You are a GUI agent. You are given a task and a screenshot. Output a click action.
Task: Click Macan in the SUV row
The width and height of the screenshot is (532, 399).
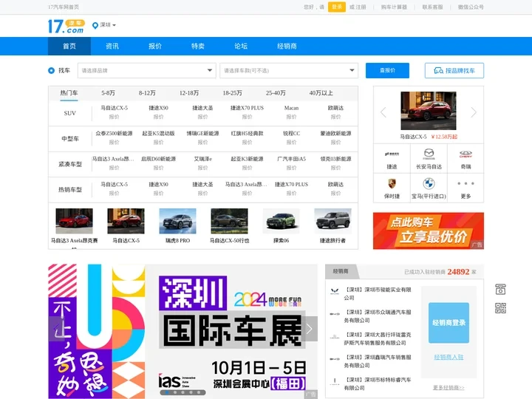click(x=291, y=108)
